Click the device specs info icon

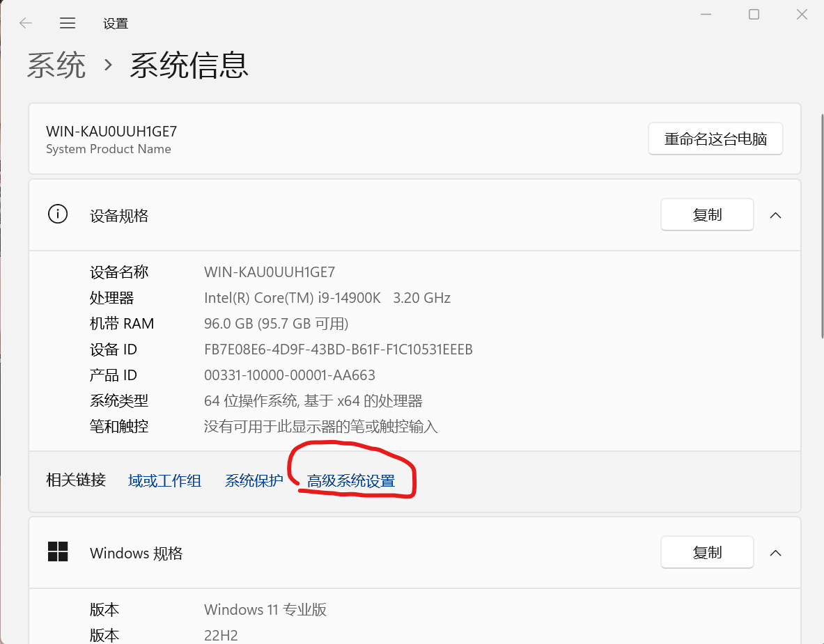tap(58, 214)
